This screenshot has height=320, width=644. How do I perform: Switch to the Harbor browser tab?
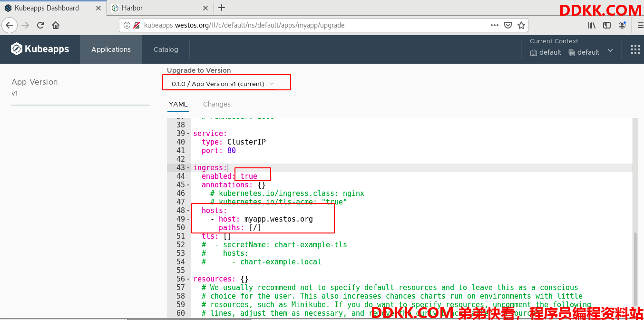point(160,8)
